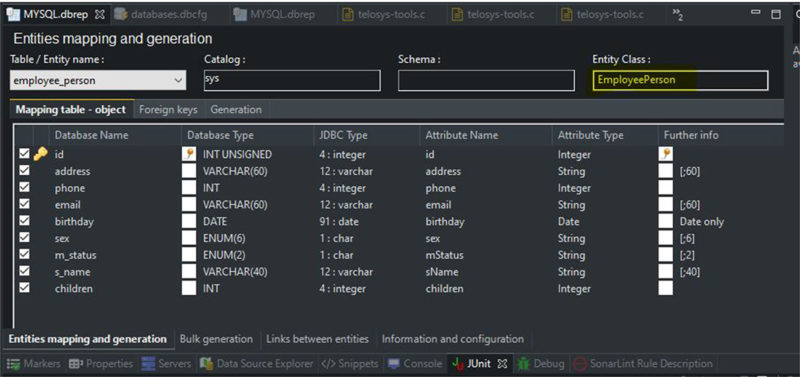This screenshot has height=377, width=800.
Task: Uncheck the sex column checkbox
Action: point(24,238)
